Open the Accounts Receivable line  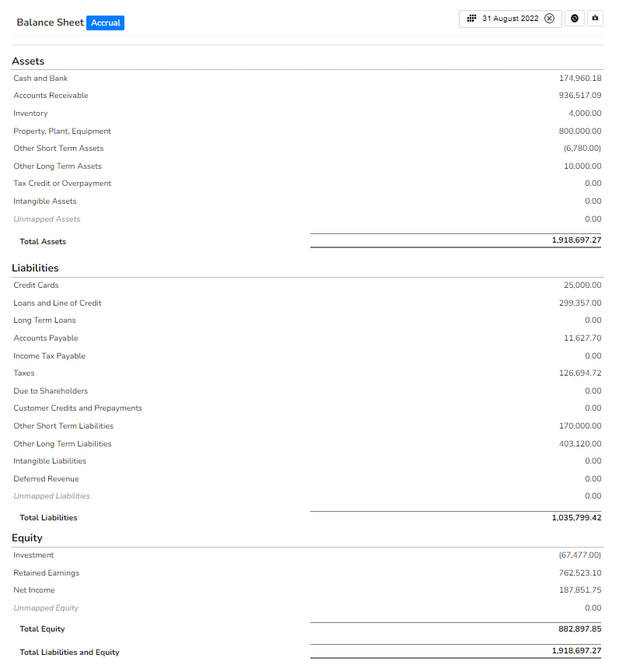(51, 95)
